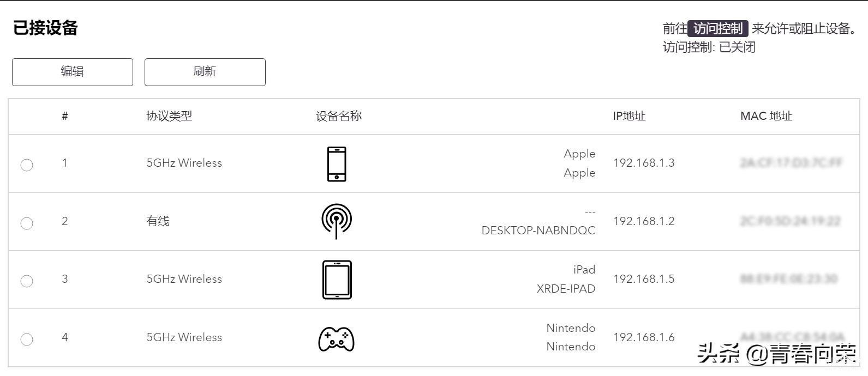Viewport: 868px width, 376px height.
Task: Select radio button for iPad device 3
Action: [27, 281]
